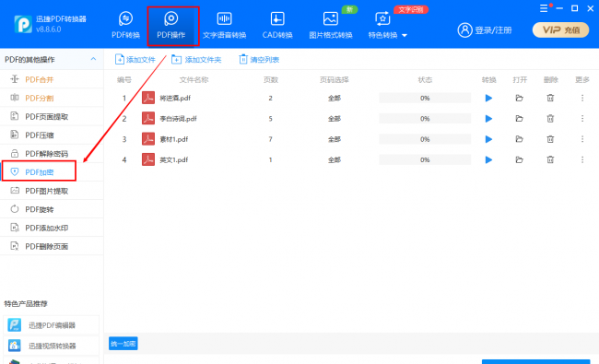Open the 图片格式转换 tab
Viewport: 599px width, 364px height.
pyautogui.click(x=331, y=25)
